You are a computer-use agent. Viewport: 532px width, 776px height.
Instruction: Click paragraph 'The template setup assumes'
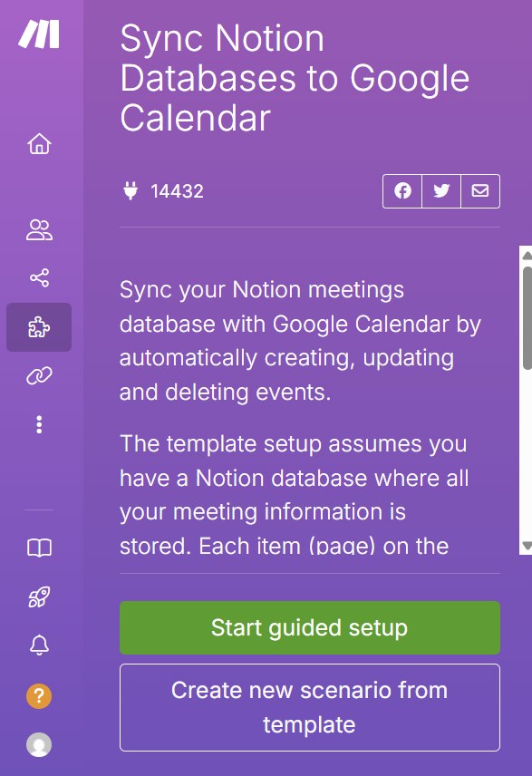pos(295,495)
